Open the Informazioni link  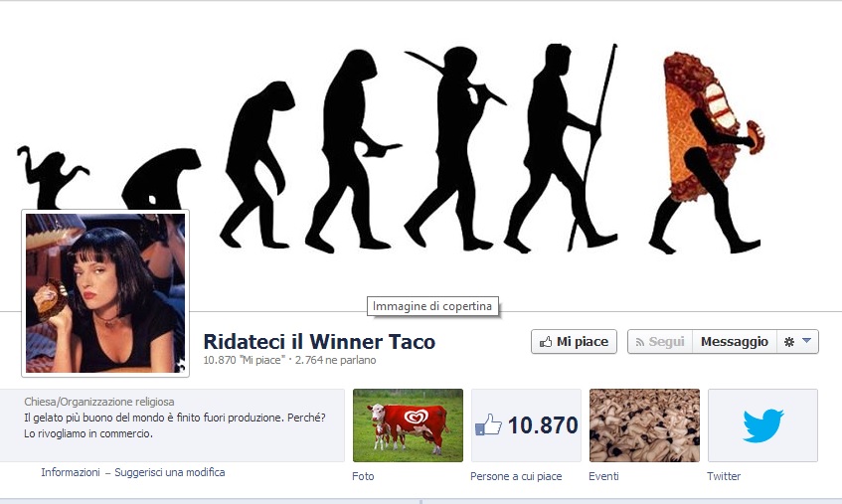[x=71, y=472]
